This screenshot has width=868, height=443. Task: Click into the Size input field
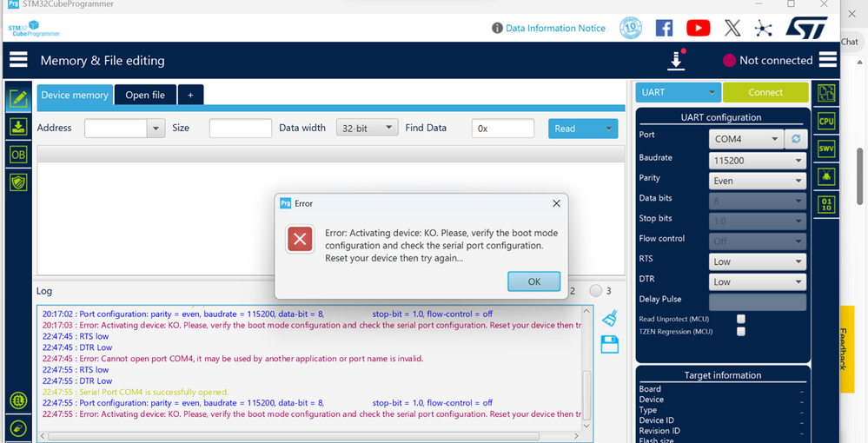(241, 129)
